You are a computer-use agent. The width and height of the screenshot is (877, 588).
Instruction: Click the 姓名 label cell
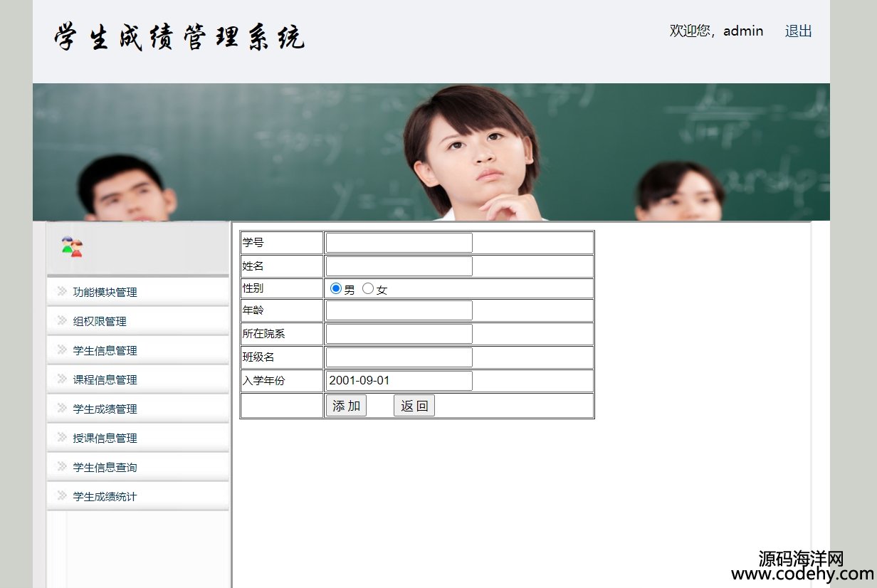[282, 266]
